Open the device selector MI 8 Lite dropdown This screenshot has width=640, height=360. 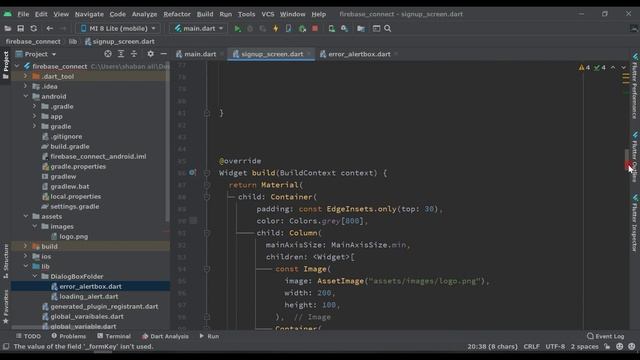coord(118,29)
